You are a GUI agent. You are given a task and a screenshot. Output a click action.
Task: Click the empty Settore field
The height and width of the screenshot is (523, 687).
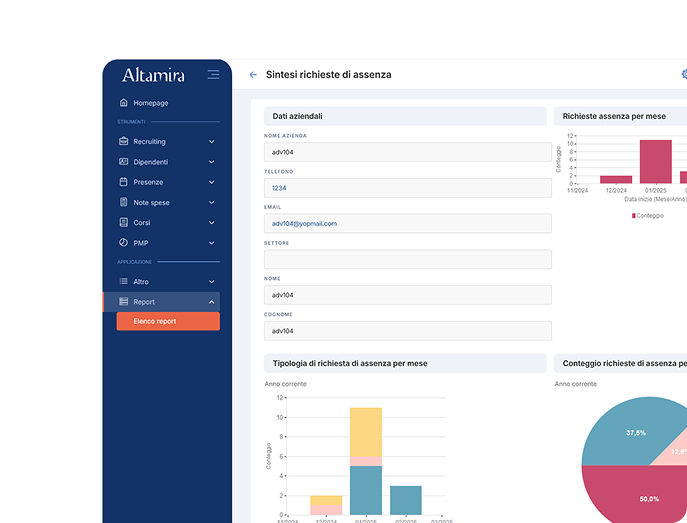coord(407,260)
